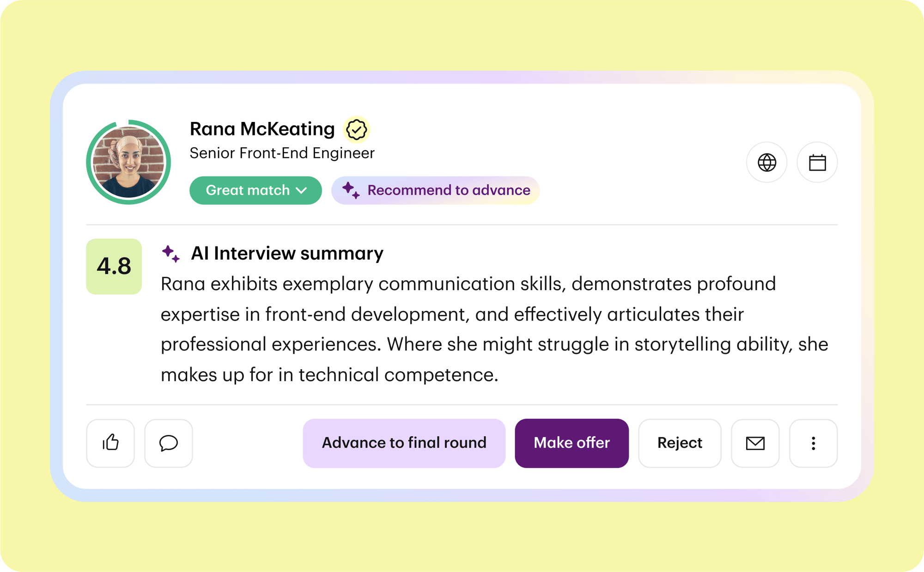Click Advance to final round
The width and height of the screenshot is (924, 572).
[x=404, y=443]
